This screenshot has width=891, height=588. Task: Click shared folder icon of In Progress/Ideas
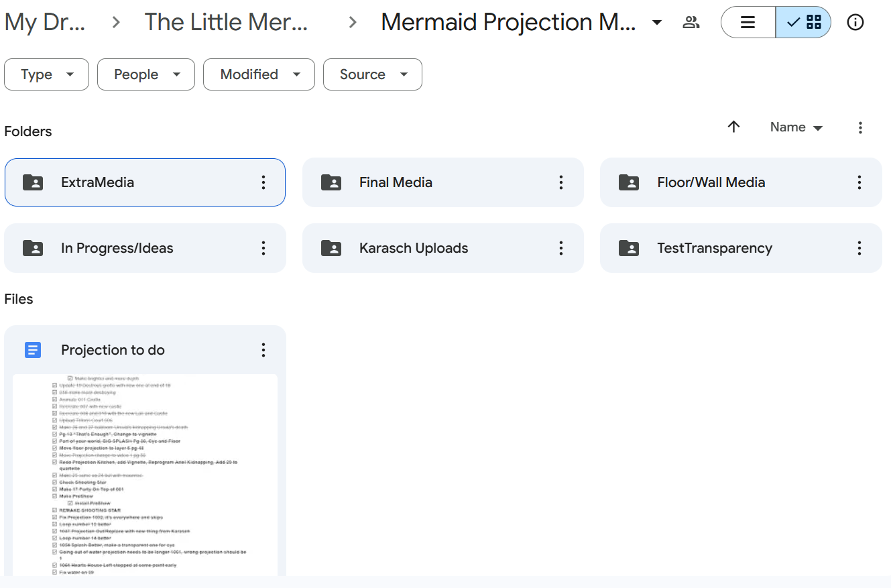(x=33, y=248)
